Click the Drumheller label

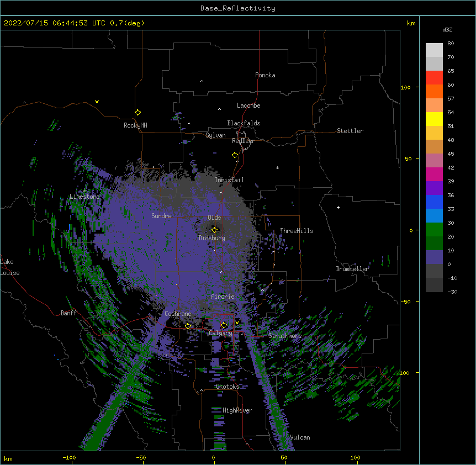(352, 269)
